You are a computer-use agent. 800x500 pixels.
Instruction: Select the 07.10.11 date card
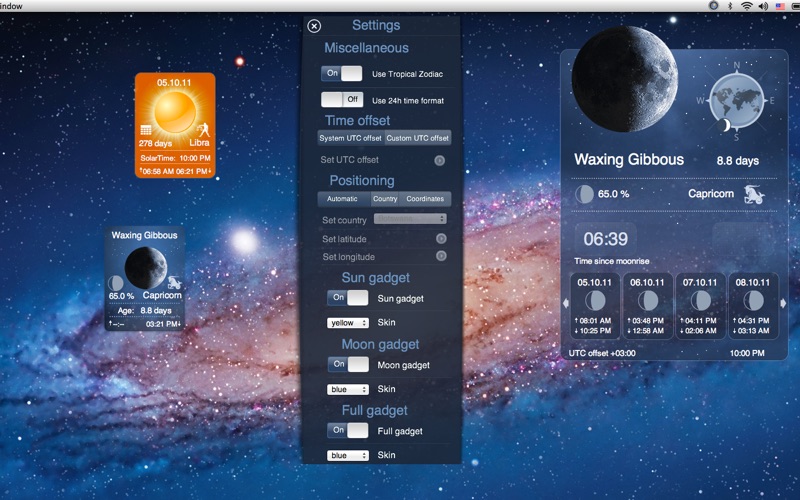(701, 305)
